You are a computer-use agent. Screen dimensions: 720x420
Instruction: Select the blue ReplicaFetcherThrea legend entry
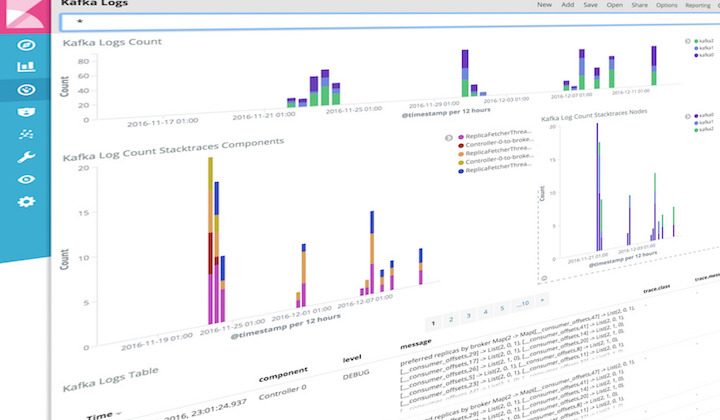pyautogui.click(x=495, y=168)
